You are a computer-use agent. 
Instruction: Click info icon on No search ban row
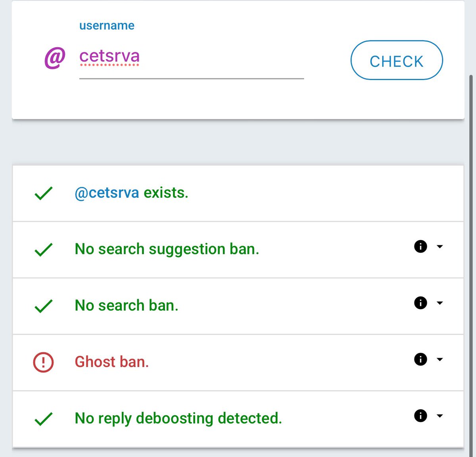[420, 303]
